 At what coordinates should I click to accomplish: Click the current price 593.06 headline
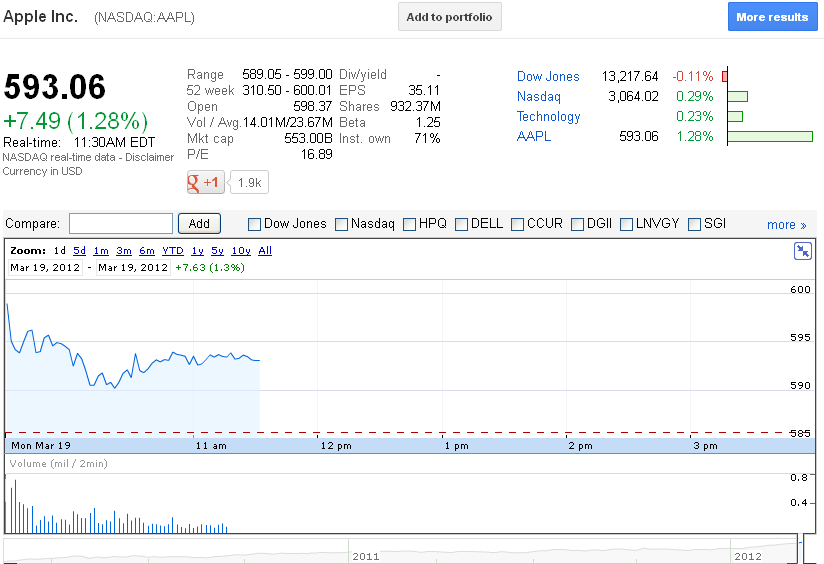(55, 87)
